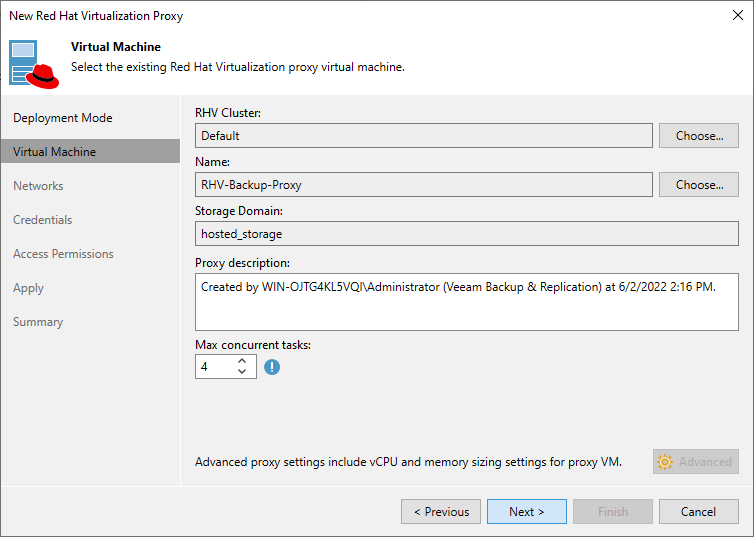Close the New Red Hat Virtualization Proxy dialog

pos(733,16)
